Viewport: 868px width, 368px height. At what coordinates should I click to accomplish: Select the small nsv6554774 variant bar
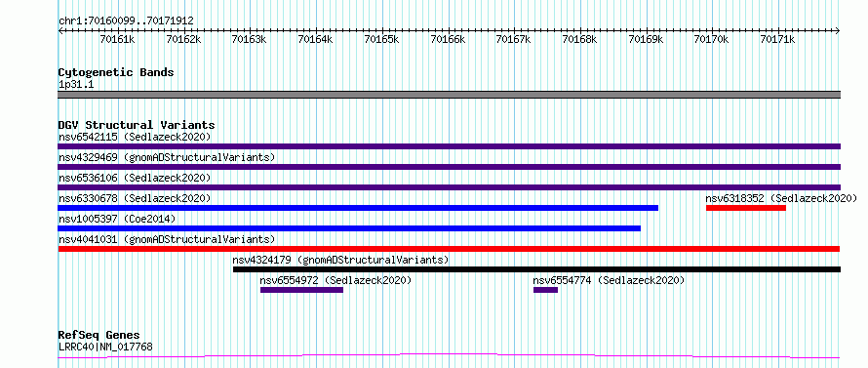pos(545,290)
